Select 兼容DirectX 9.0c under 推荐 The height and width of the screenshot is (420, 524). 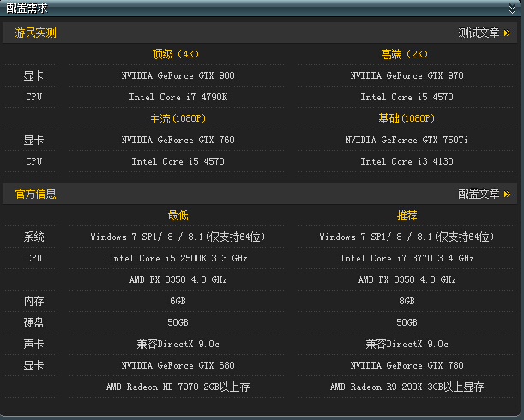[x=407, y=344]
